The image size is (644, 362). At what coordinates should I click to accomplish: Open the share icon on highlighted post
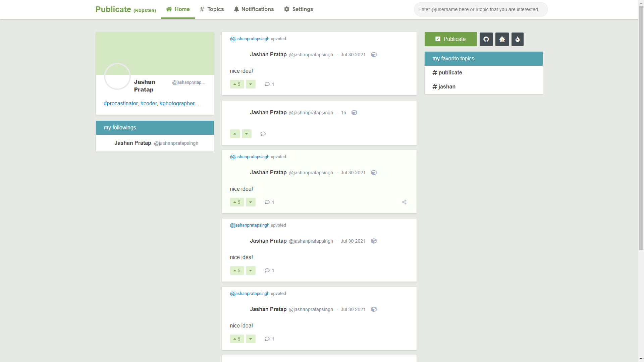tap(404, 202)
